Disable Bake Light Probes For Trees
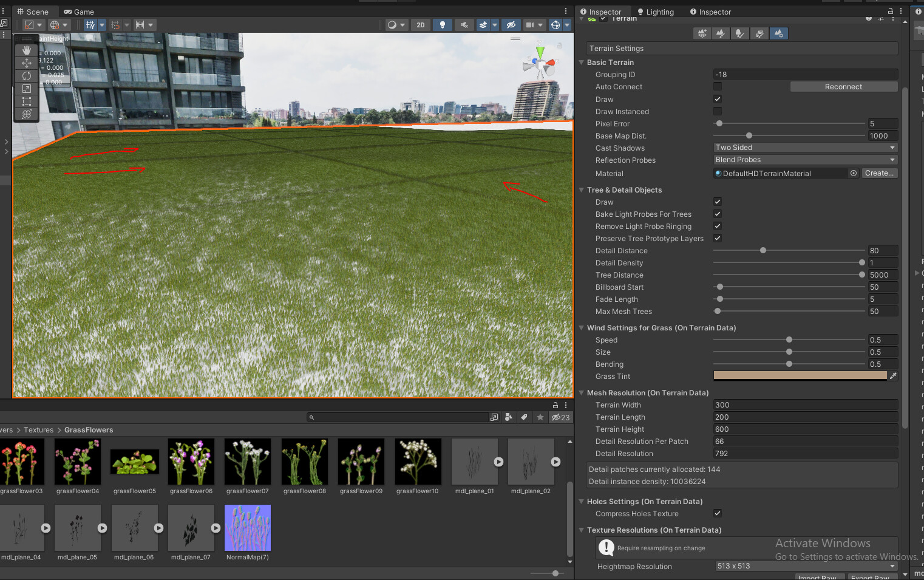The image size is (924, 580). tap(717, 214)
